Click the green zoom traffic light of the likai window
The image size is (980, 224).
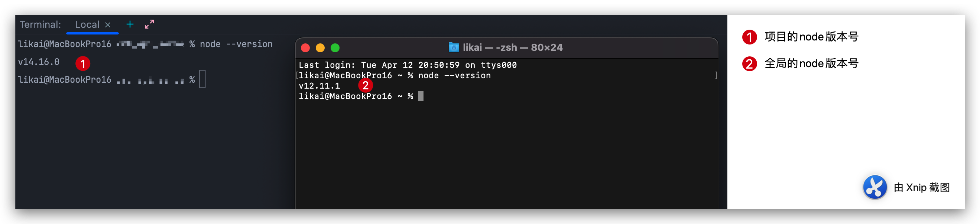click(335, 48)
